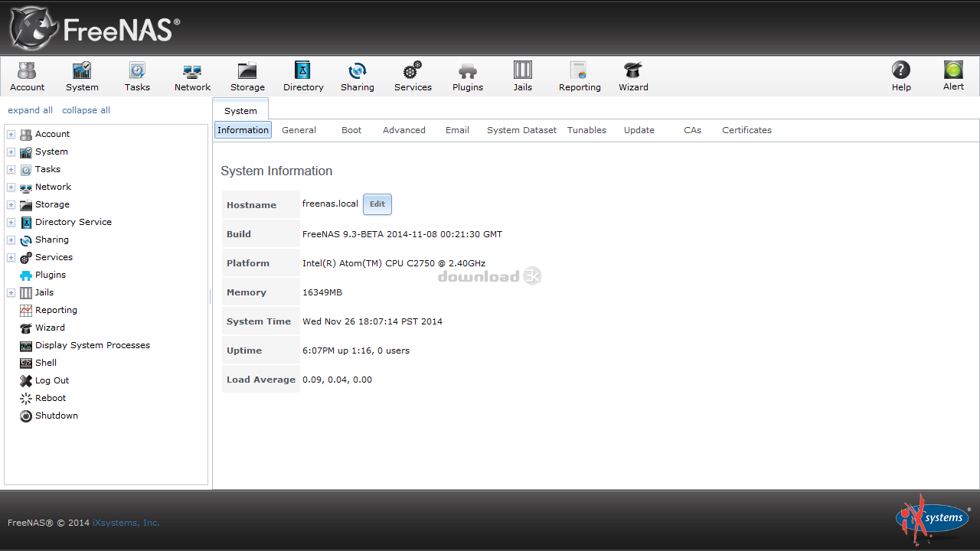Image resolution: width=980 pixels, height=551 pixels.
Task: Select Shell in the sidebar tree
Action: [46, 363]
